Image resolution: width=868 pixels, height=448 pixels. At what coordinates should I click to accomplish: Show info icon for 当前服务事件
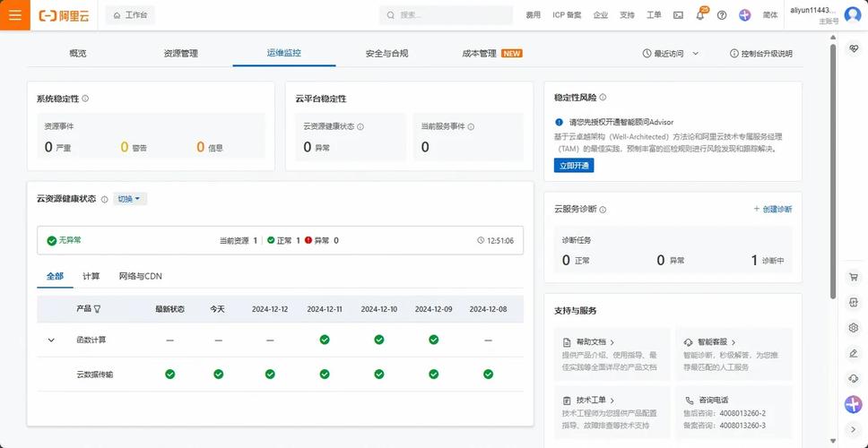coord(471,126)
